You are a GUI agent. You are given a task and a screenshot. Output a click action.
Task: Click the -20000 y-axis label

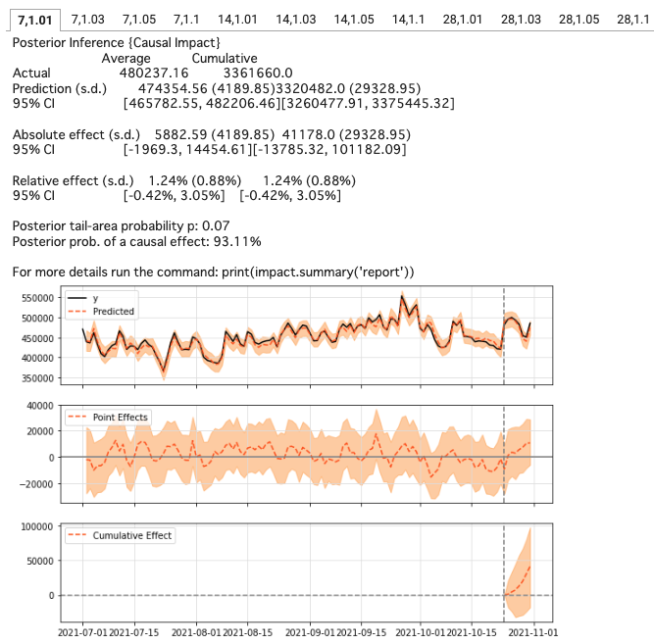click(x=36, y=484)
